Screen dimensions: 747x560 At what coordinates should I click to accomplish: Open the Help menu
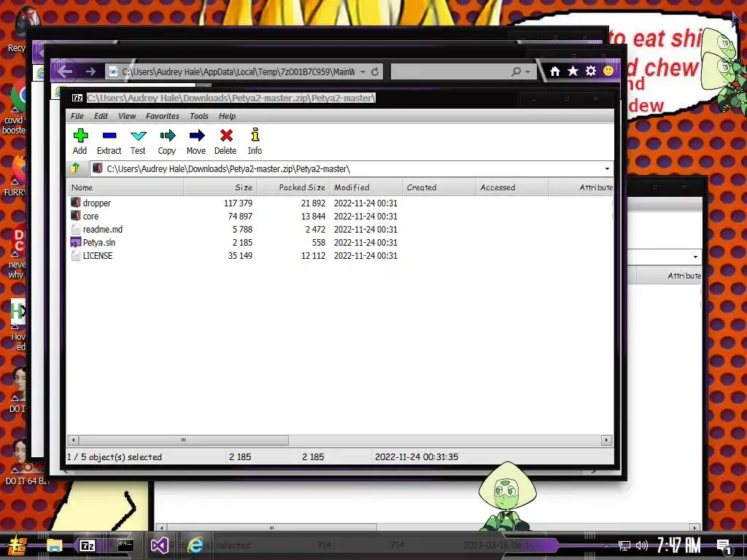point(228,116)
